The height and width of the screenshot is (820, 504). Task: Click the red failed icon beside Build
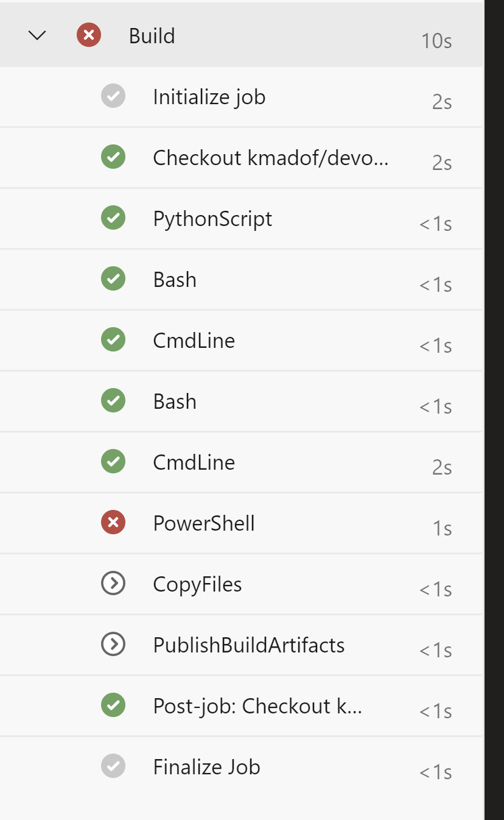[x=89, y=35]
